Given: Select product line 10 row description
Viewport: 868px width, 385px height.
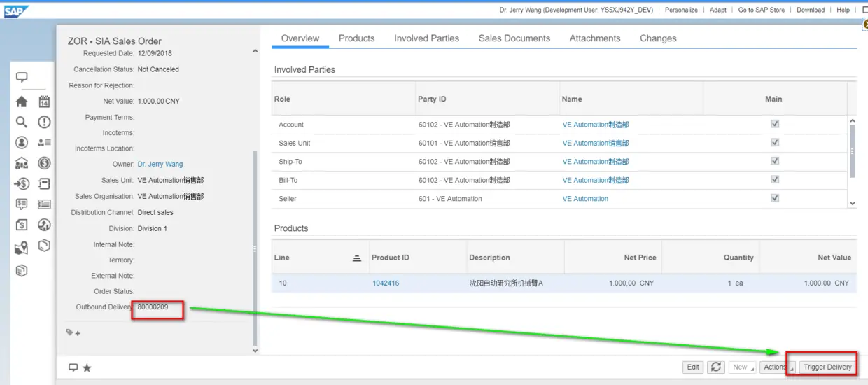Looking at the screenshot, I should tap(506, 283).
